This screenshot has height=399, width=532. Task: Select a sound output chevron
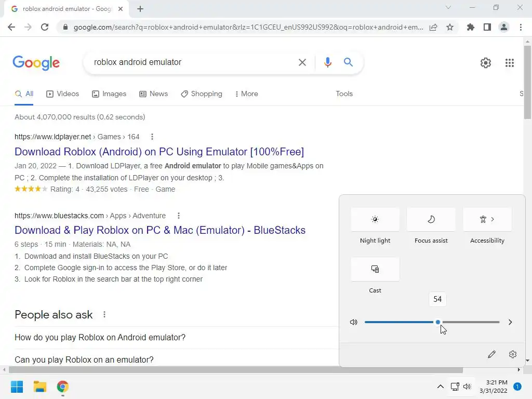[510, 322]
